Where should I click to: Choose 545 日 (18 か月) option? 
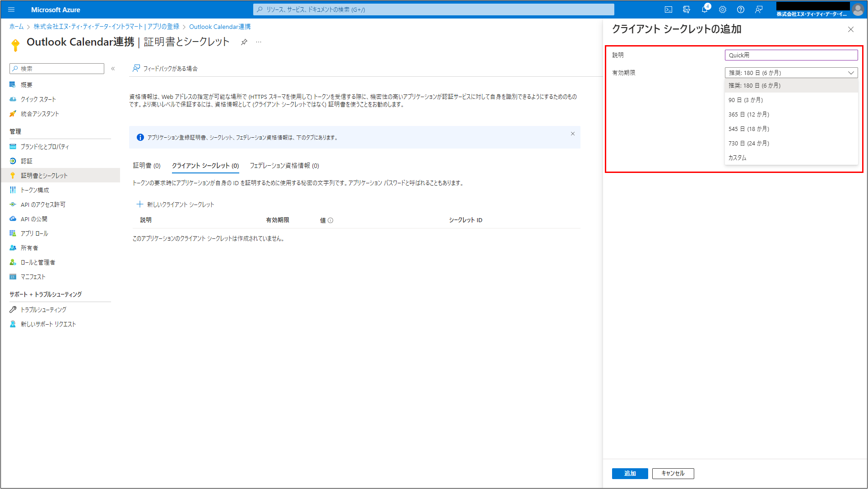[x=791, y=129]
